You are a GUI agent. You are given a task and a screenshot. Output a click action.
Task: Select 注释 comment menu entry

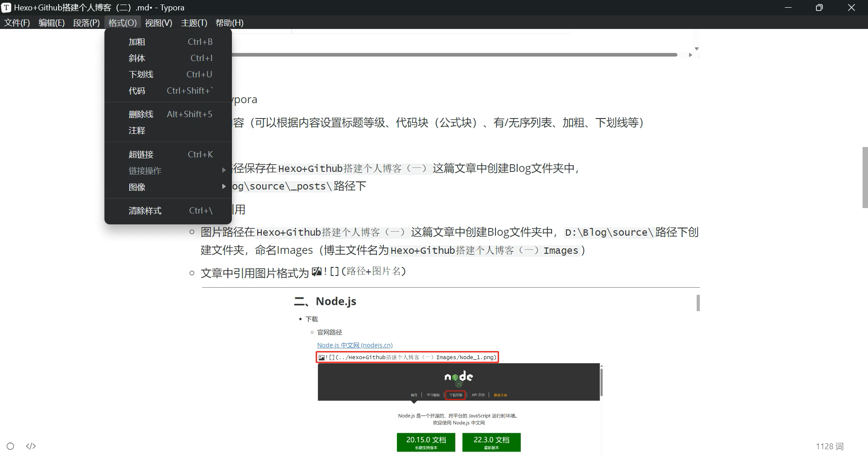click(x=168, y=130)
